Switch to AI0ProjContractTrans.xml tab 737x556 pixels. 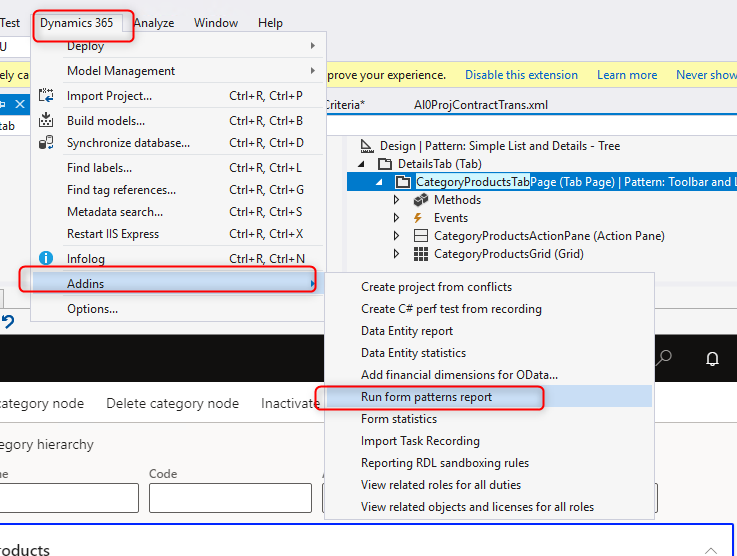coord(480,105)
